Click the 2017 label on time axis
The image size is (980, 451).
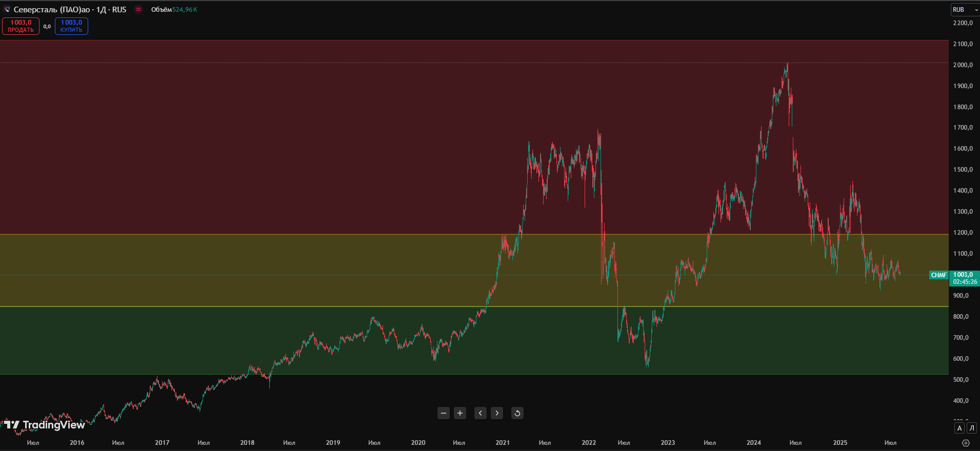click(162, 443)
